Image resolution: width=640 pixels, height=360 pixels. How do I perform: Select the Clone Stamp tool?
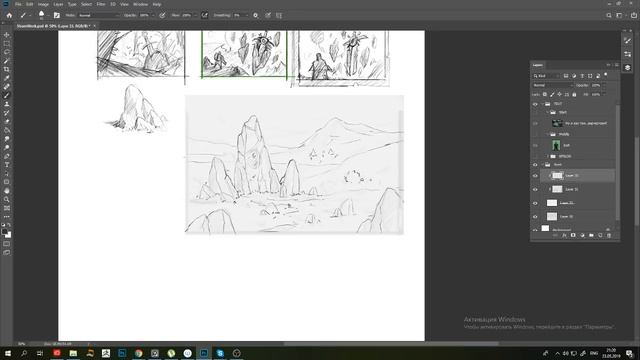point(7,104)
